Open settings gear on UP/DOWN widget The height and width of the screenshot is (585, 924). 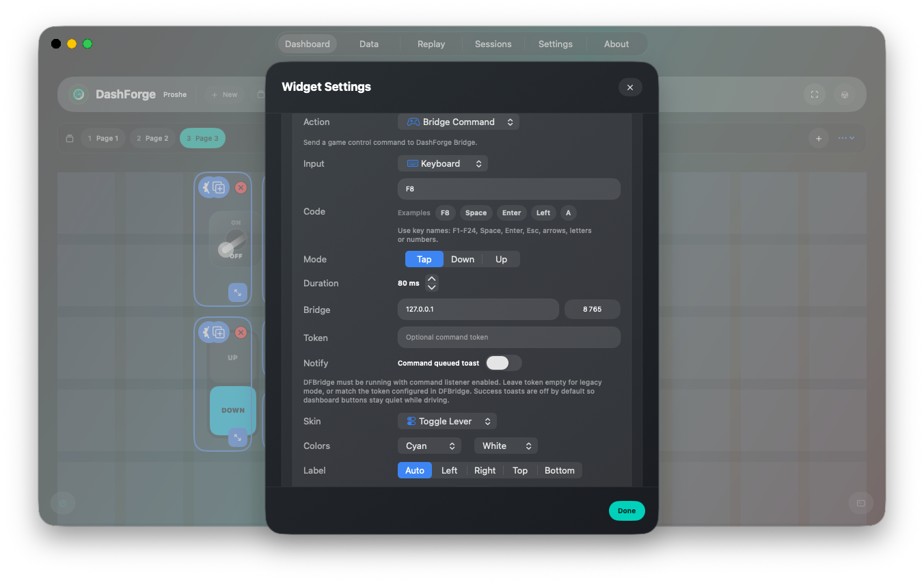205,332
